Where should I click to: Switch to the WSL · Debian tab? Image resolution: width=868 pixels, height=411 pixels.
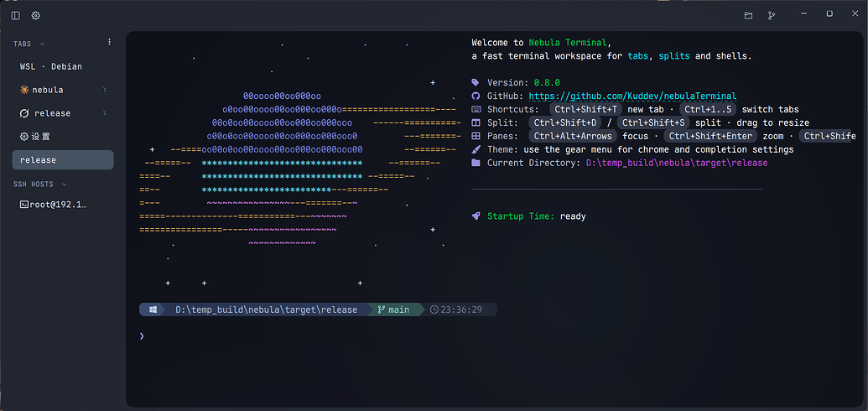point(63,66)
